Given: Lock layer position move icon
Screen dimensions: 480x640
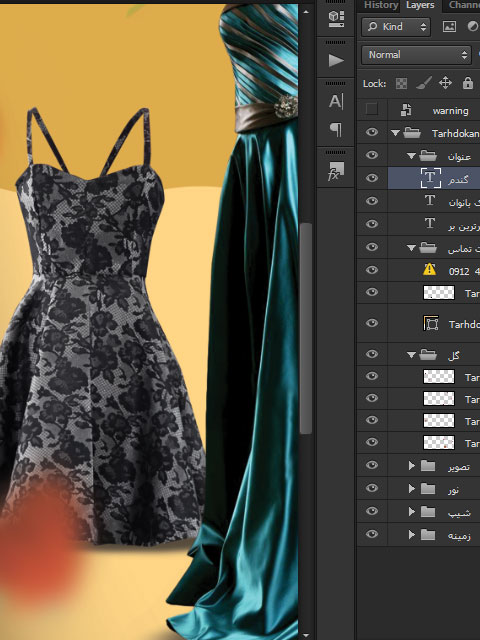Looking at the screenshot, I should point(445,83).
